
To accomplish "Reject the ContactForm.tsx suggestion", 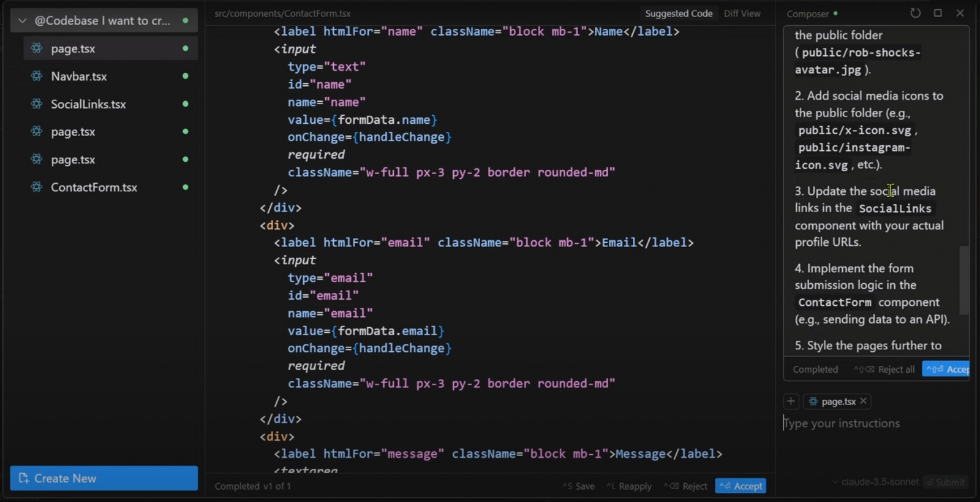I will (685, 486).
